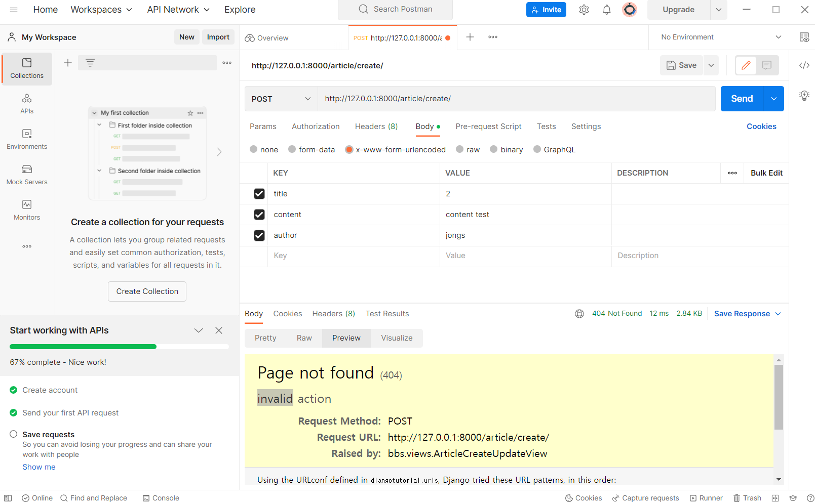This screenshot has height=504, width=815.
Task: Click the request URL input field
Action: pos(517,99)
